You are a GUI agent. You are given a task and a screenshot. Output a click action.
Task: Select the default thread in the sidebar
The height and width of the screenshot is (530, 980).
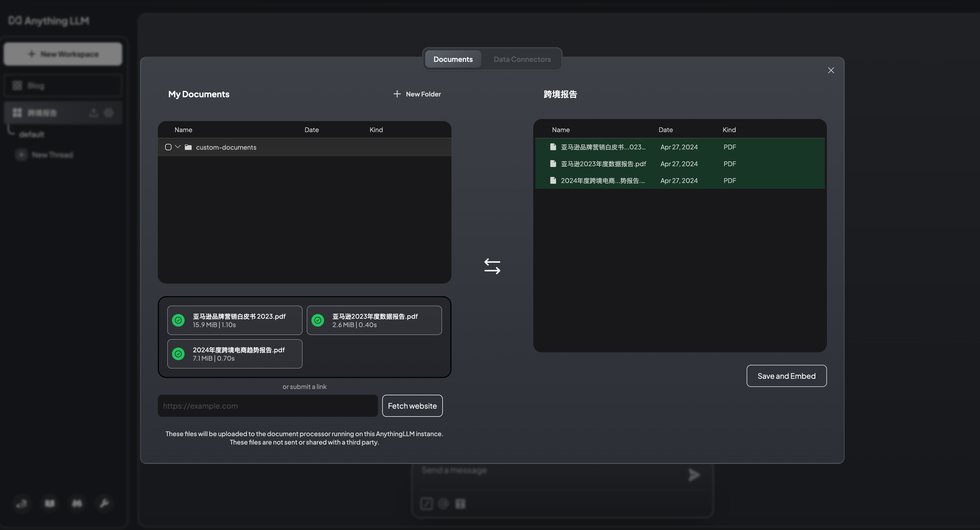coord(32,134)
